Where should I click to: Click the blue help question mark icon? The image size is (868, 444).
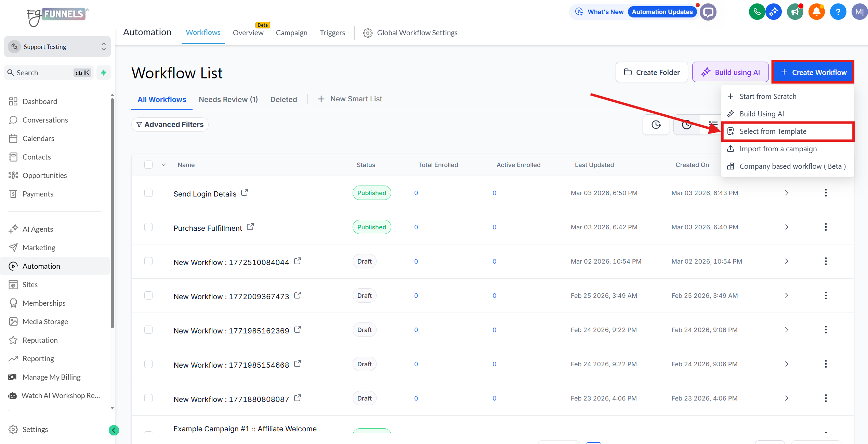coord(838,12)
